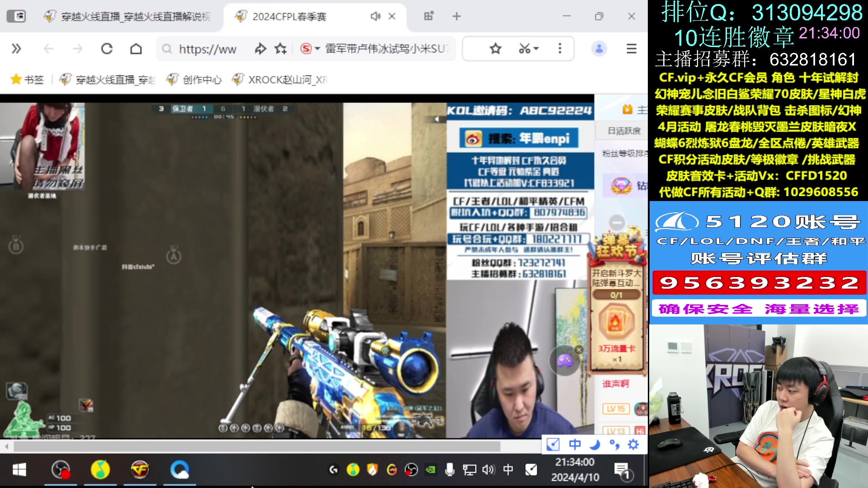Open the three-dot more tools menu

tap(560, 49)
